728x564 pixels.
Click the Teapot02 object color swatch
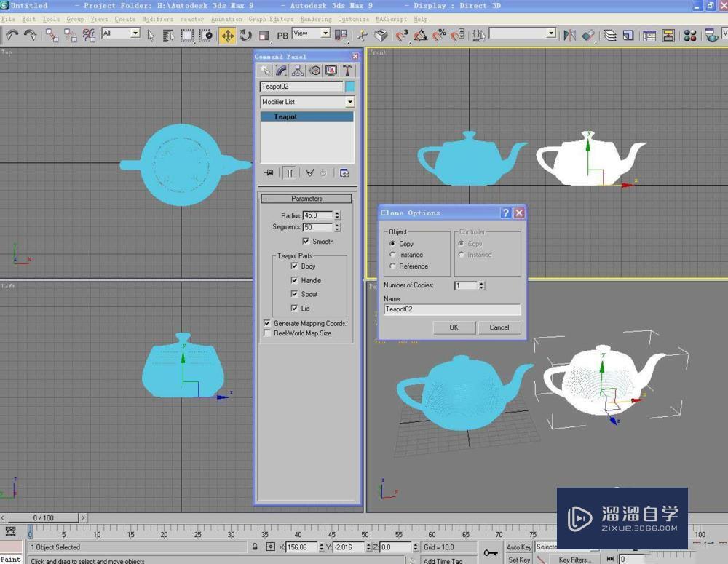[x=350, y=86]
